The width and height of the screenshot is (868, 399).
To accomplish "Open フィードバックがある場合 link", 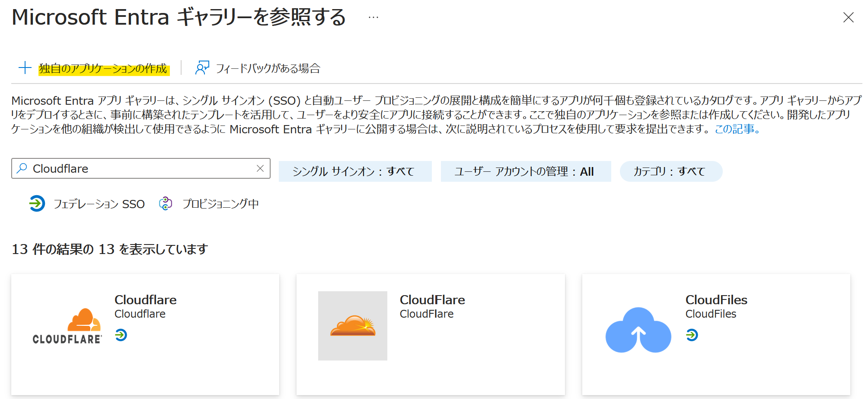I will pyautogui.click(x=268, y=68).
